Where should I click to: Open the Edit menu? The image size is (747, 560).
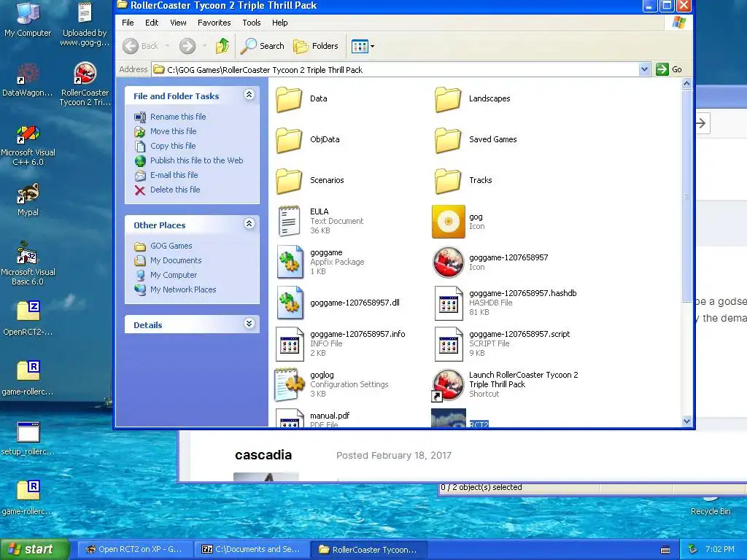[x=152, y=23]
